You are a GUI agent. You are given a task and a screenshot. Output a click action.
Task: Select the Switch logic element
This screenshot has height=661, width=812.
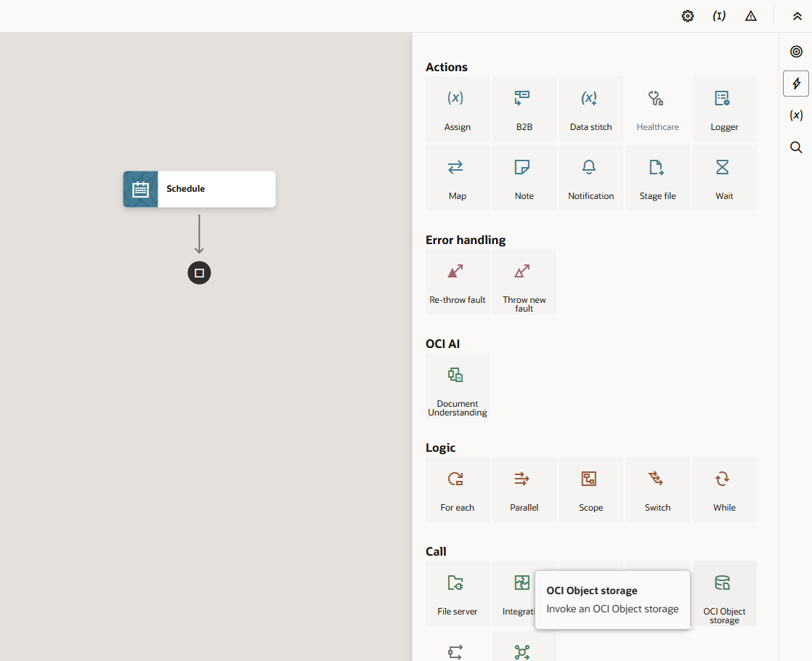[x=657, y=490]
